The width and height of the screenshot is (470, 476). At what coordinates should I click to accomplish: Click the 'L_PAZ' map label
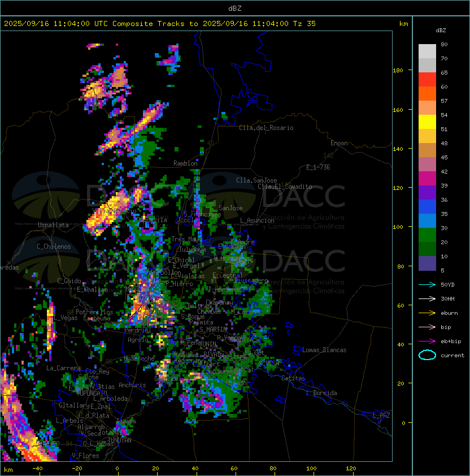(381, 416)
